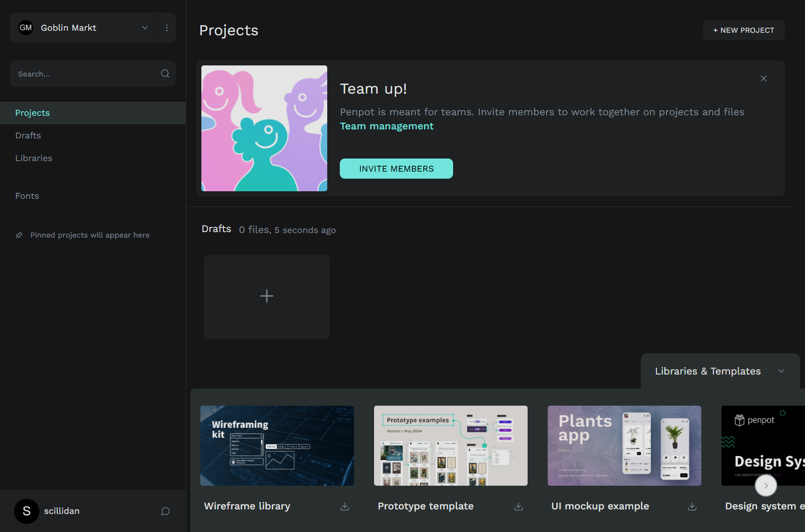Click the Invite Members button
This screenshot has width=805, height=532.
(396, 169)
